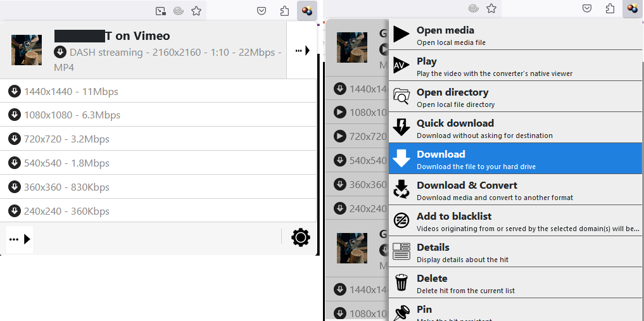Open the settings gear in the popup
Viewport: 644px width, 321px height.
click(x=300, y=238)
